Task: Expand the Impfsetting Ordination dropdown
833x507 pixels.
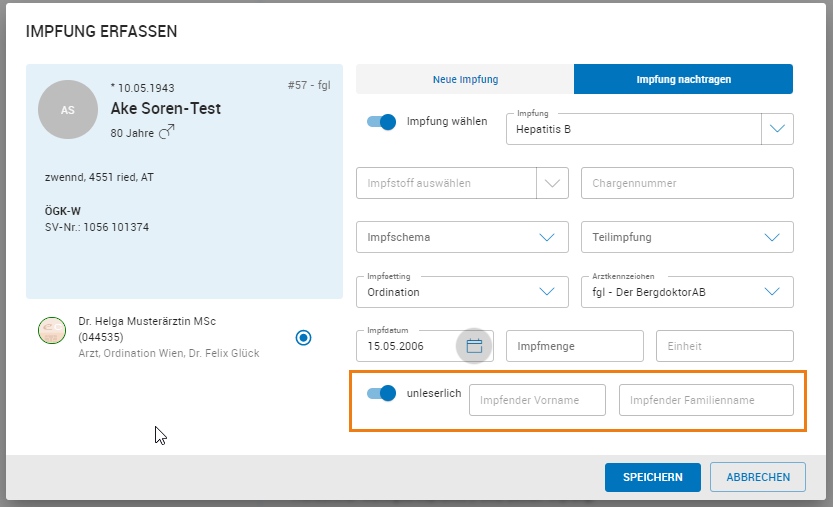Action: [x=547, y=292]
